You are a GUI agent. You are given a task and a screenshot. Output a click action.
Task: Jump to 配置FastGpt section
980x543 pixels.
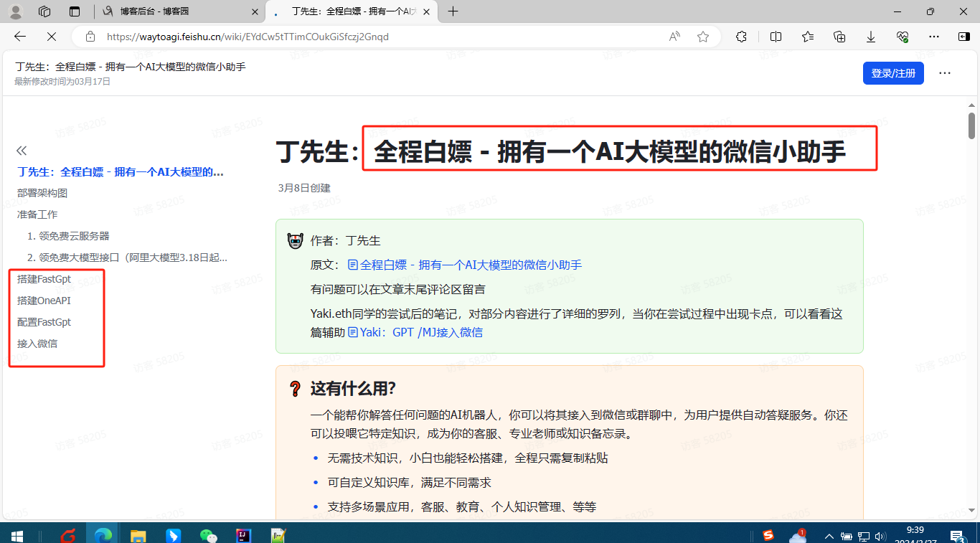[x=44, y=322]
